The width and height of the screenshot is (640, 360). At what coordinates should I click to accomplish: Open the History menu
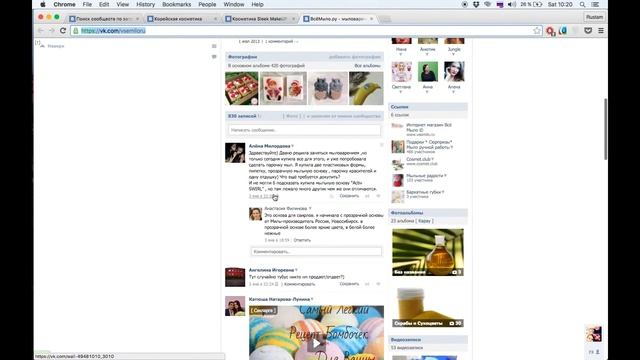[145, 4]
